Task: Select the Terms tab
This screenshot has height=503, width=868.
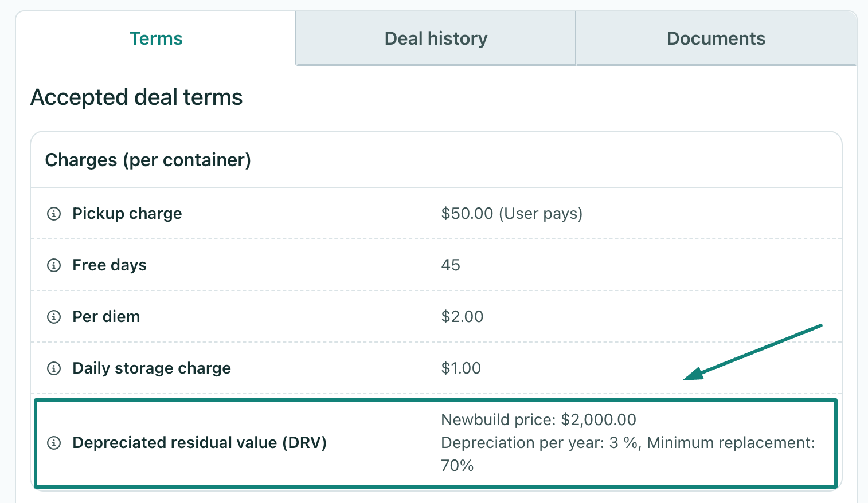Action: tap(156, 38)
